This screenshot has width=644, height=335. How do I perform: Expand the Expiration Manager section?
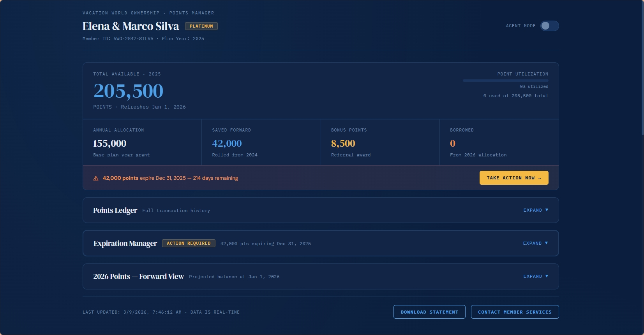pyautogui.click(x=536, y=243)
